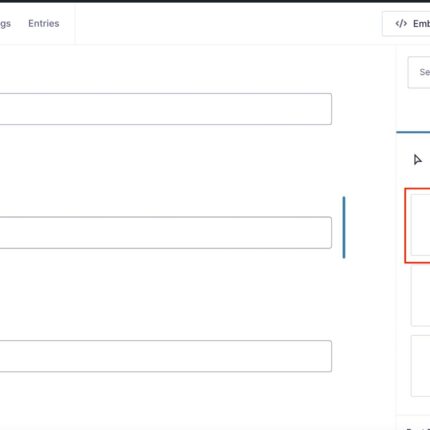The width and height of the screenshot is (430, 430).
Task: Focus the sidebar search box
Action: tap(419, 72)
